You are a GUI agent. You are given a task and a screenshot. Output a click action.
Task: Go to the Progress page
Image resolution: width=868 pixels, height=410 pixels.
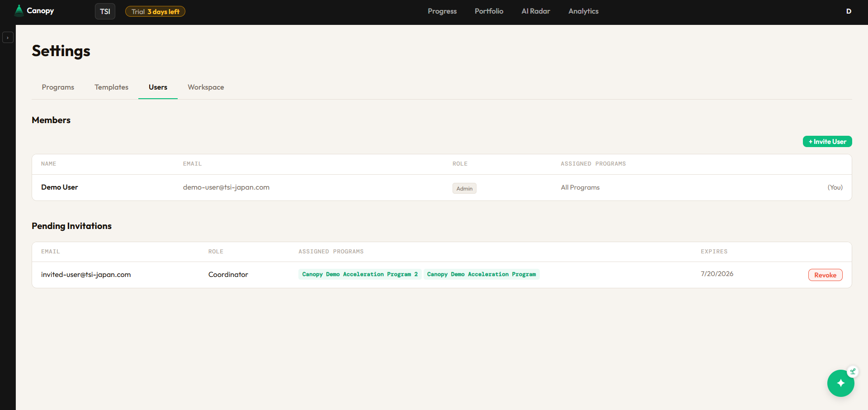(442, 11)
